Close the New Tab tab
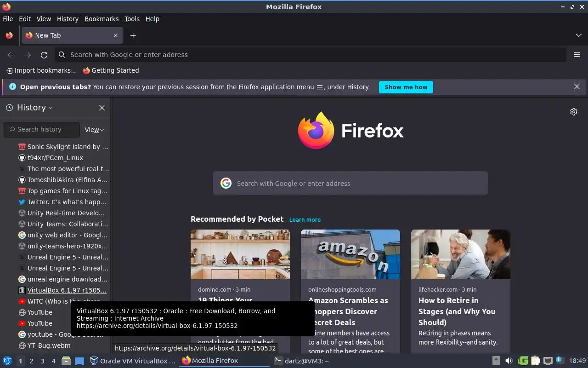Image resolution: width=588 pixels, height=368 pixels. point(116,35)
